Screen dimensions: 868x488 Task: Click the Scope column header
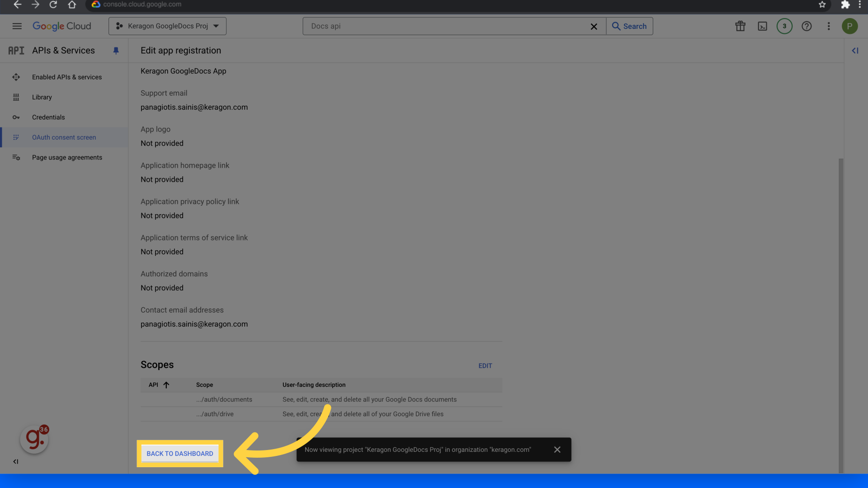[204, 385]
